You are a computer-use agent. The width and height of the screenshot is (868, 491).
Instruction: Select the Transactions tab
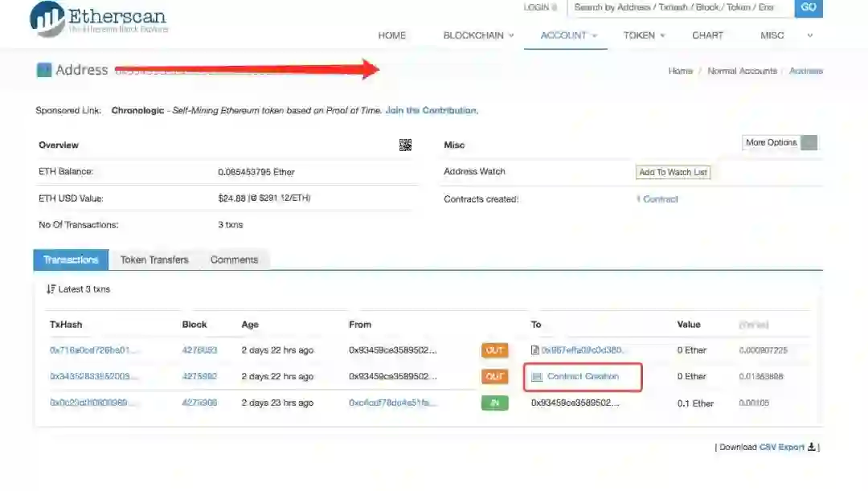click(71, 260)
